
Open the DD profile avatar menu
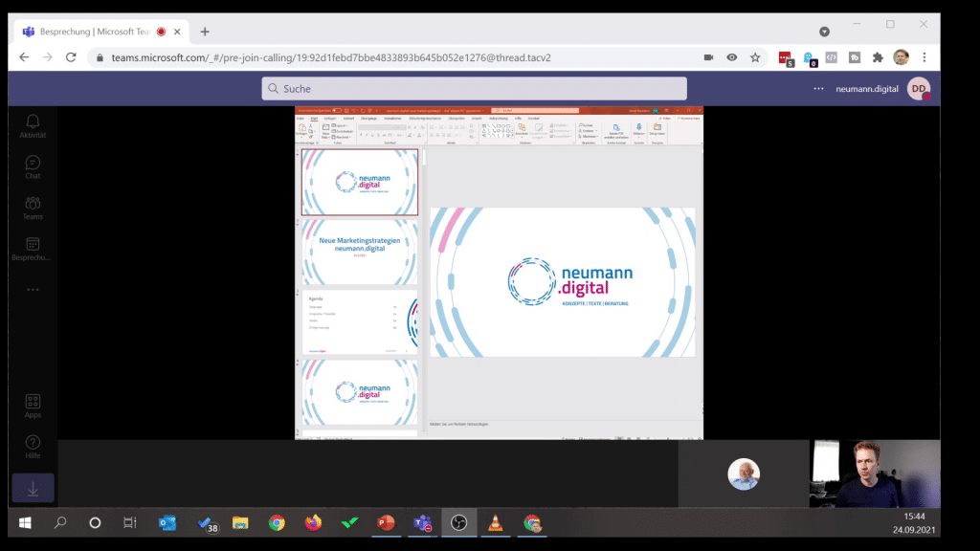(x=919, y=89)
